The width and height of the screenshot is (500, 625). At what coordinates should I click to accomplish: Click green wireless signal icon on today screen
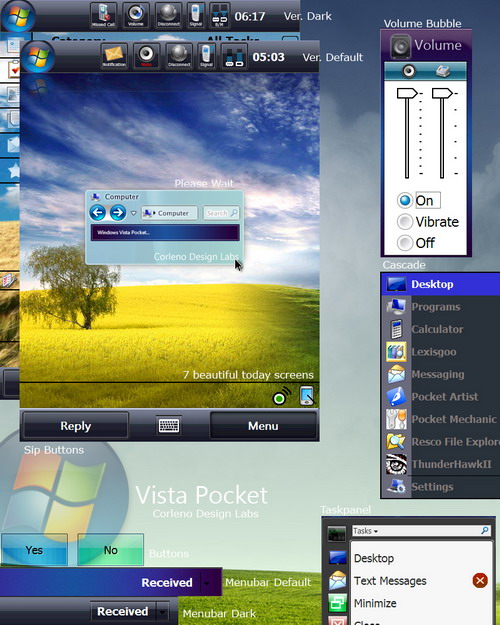[281, 396]
